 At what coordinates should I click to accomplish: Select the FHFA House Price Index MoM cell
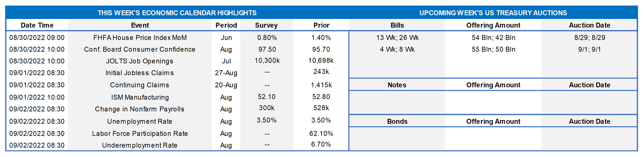tap(140, 38)
